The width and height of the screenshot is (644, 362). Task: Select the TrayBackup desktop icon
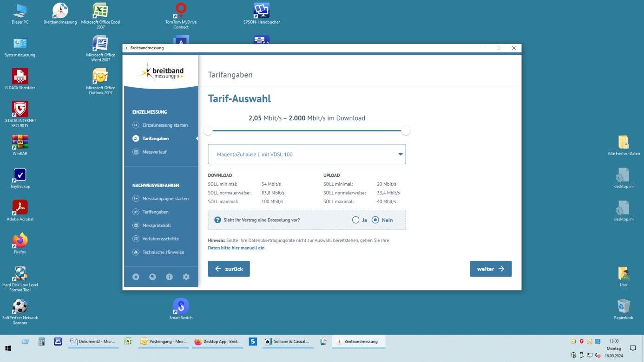[20, 178]
